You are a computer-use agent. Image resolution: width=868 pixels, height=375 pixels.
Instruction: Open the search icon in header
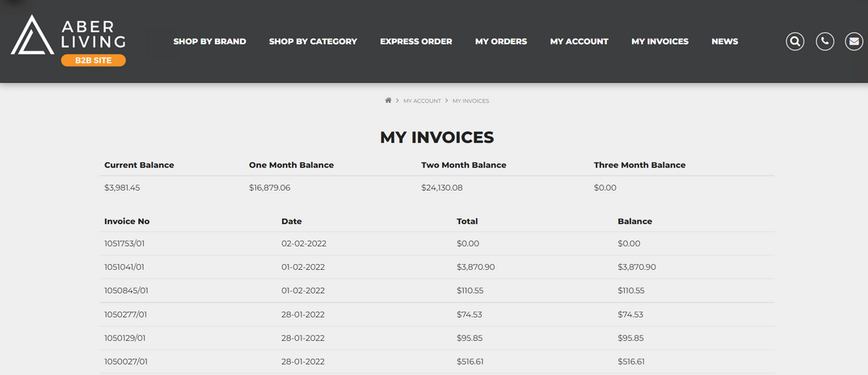coord(795,41)
